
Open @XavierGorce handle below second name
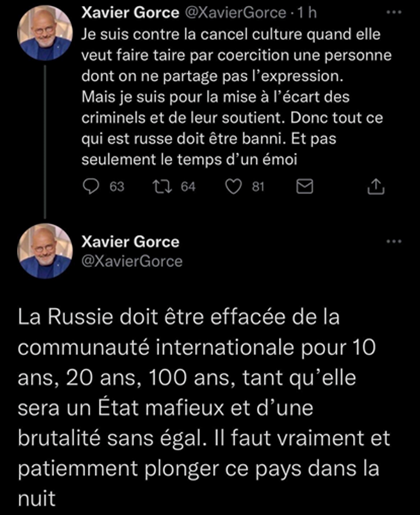tap(132, 261)
